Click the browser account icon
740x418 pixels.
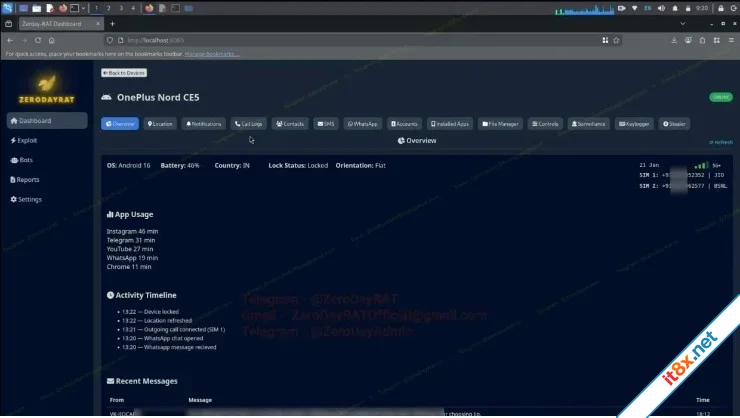[688, 40]
